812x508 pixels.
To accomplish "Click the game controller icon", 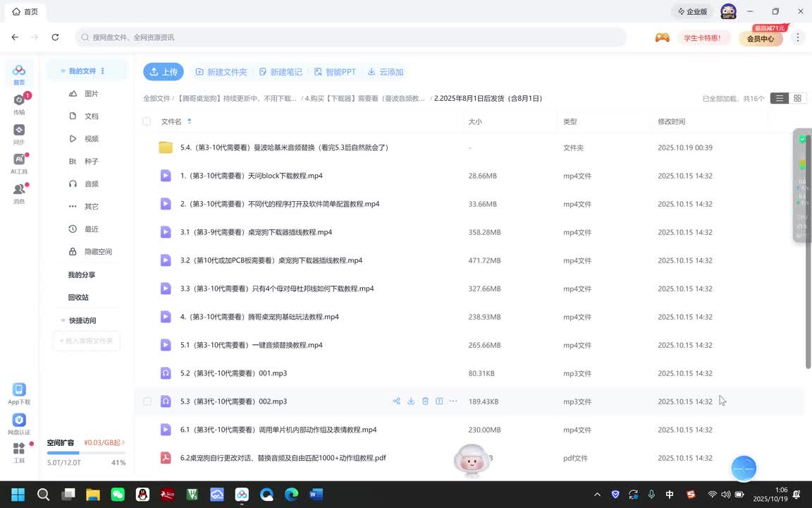I will pos(663,37).
